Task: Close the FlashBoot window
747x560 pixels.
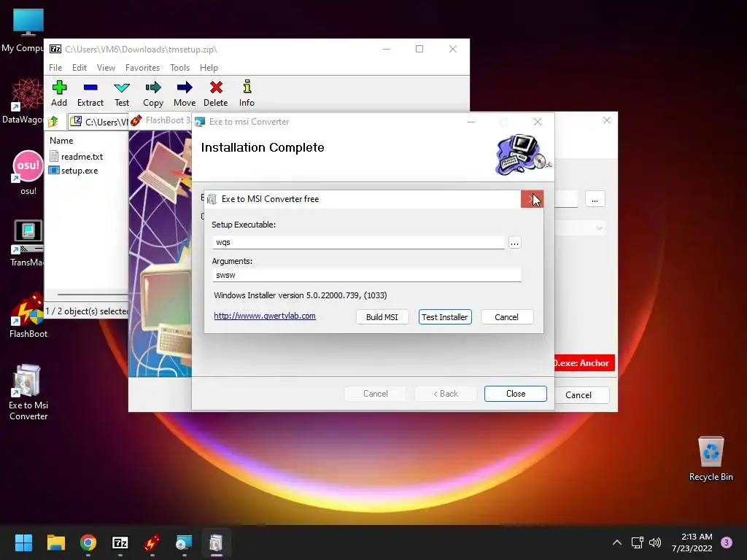Action: pyautogui.click(x=606, y=120)
